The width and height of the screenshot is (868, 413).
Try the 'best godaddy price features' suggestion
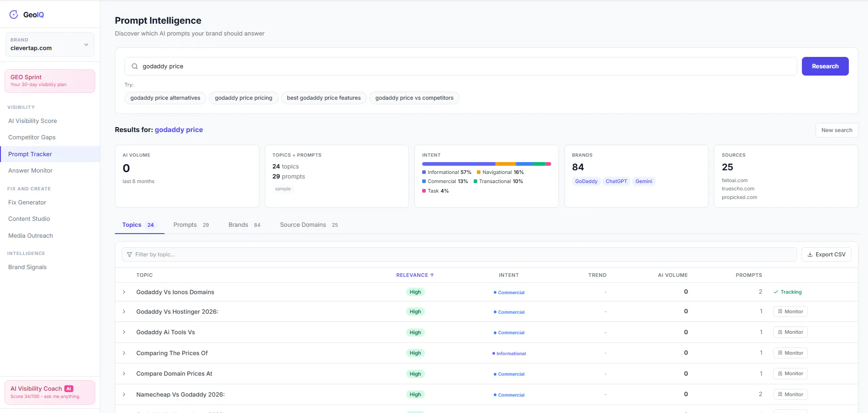pos(324,98)
